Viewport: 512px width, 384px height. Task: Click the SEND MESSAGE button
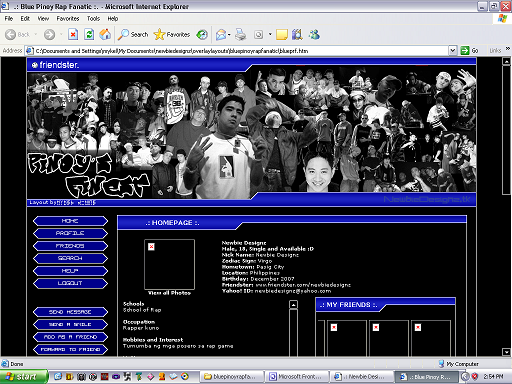click(x=70, y=312)
